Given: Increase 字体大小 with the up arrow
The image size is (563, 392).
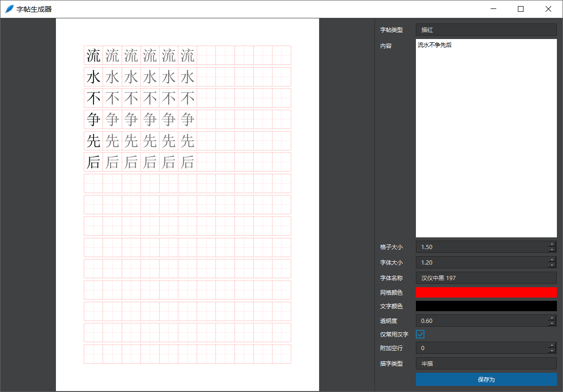Looking at the screenshot, I should coord(552,259).
